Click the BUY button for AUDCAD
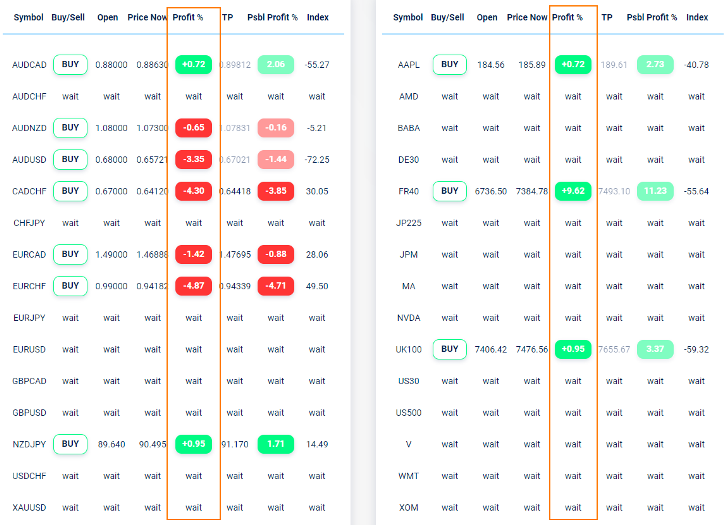 click(70, 65)
